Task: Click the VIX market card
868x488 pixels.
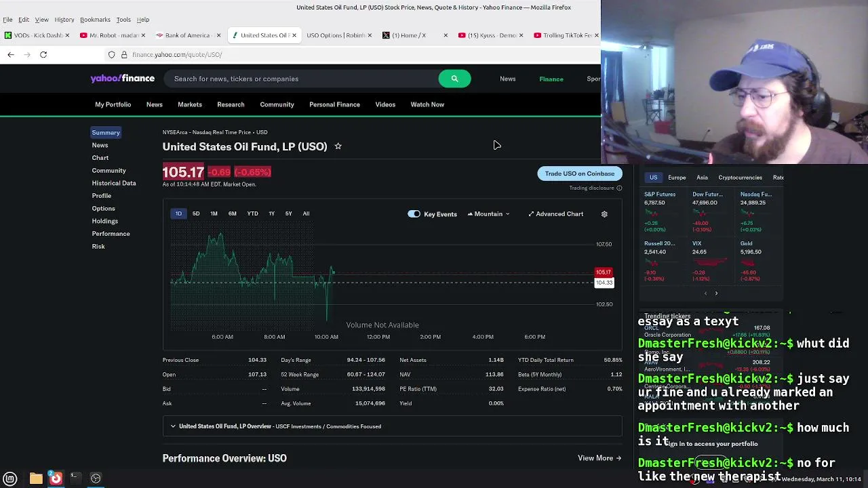Action: [x=711, y=261]
